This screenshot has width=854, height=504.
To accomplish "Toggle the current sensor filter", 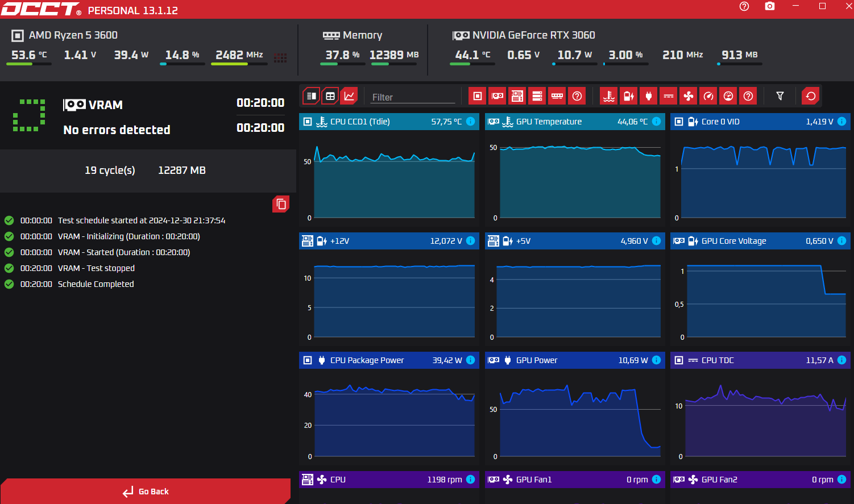I will coord(669,96).
